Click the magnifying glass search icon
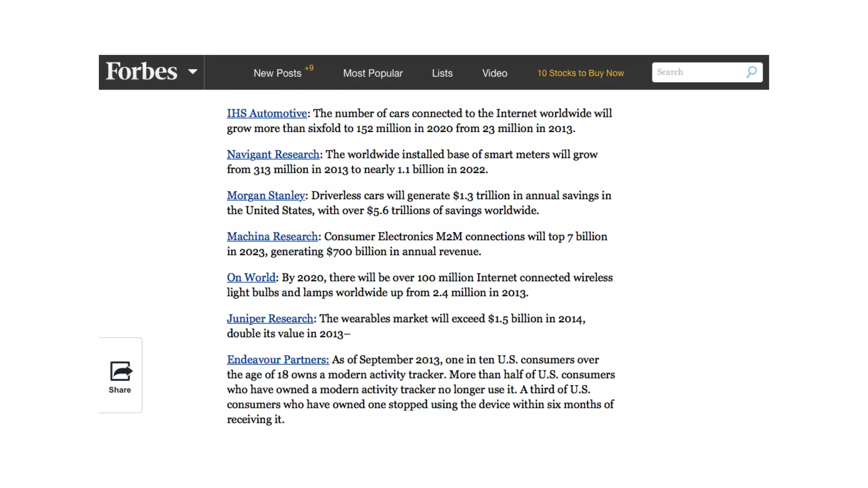Screen dimensions: 868x488 pyautogui.click(x=751, y=72)
